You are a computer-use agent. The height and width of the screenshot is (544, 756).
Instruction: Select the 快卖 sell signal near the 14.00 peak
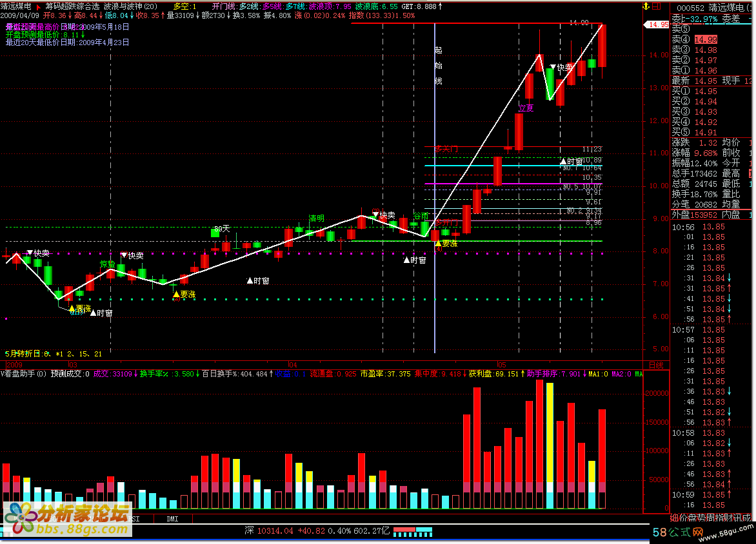(x=561, y=68)
